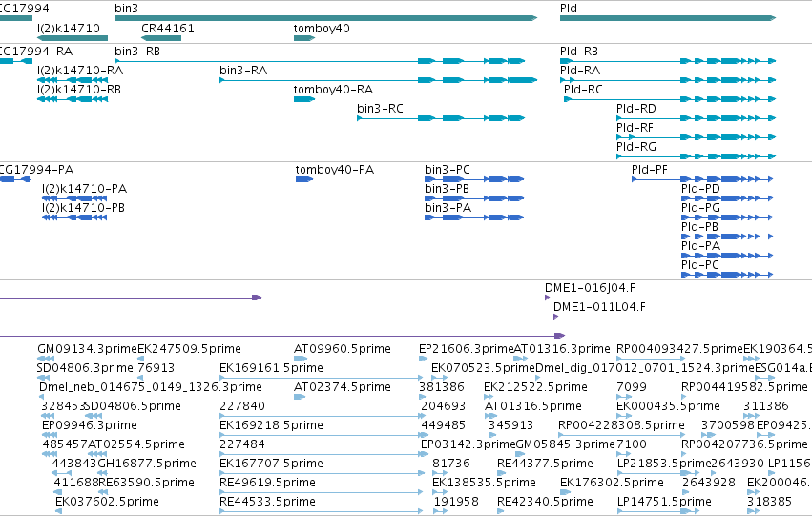Select transcript bin3-RC
Image resolution: width=812 pixels, height=516 pixels.
click(441, 118)
